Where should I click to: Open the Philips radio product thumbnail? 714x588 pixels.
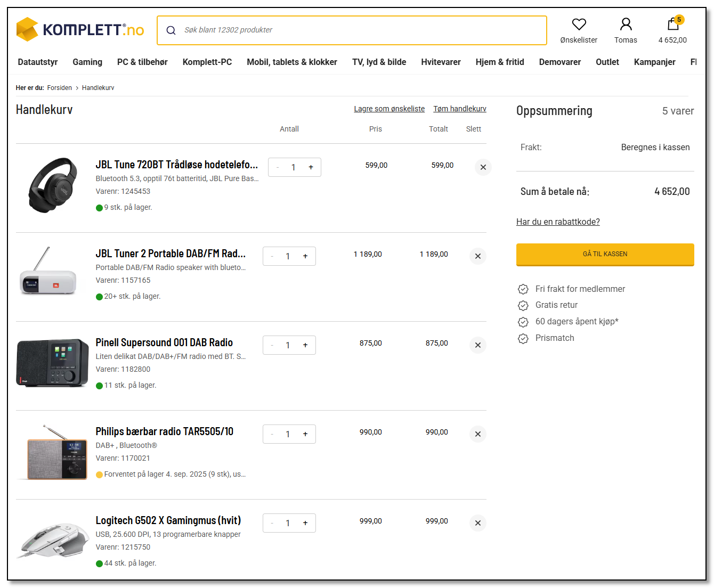52,452
